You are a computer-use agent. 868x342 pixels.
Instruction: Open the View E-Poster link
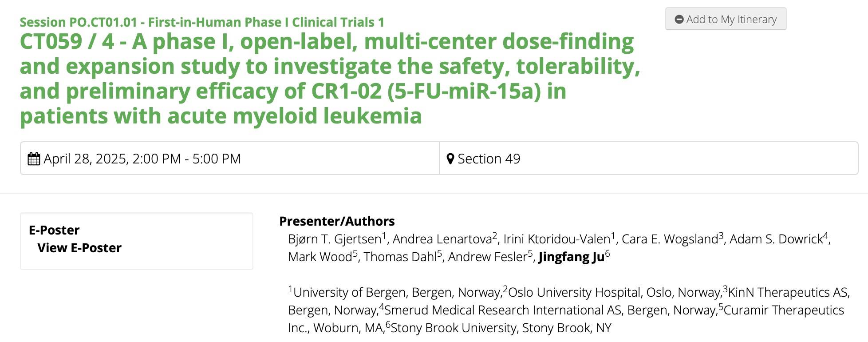tap(79, 248)
